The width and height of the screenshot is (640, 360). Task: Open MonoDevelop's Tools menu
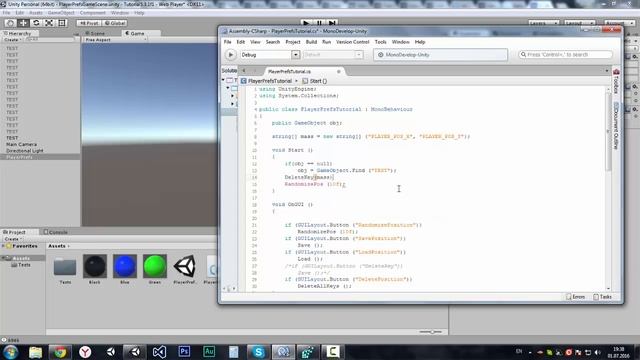(380, 42)
